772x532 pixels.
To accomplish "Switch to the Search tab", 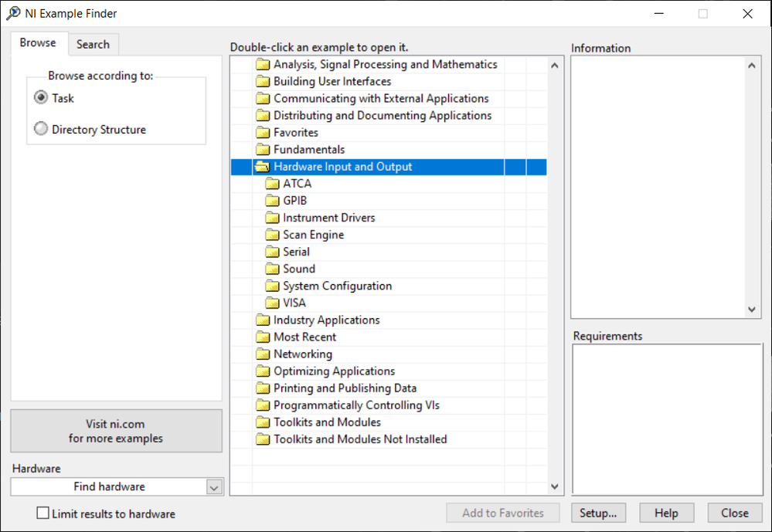I will [93, 44].
